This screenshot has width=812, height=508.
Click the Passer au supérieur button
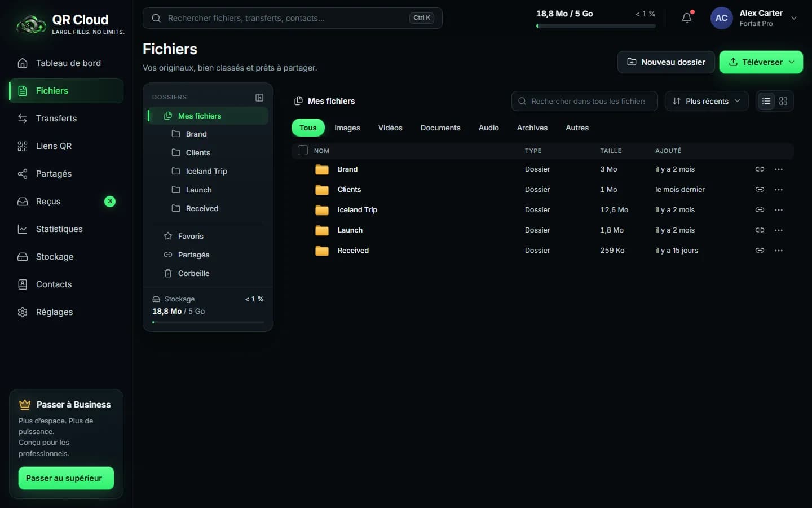click(66, 478)
